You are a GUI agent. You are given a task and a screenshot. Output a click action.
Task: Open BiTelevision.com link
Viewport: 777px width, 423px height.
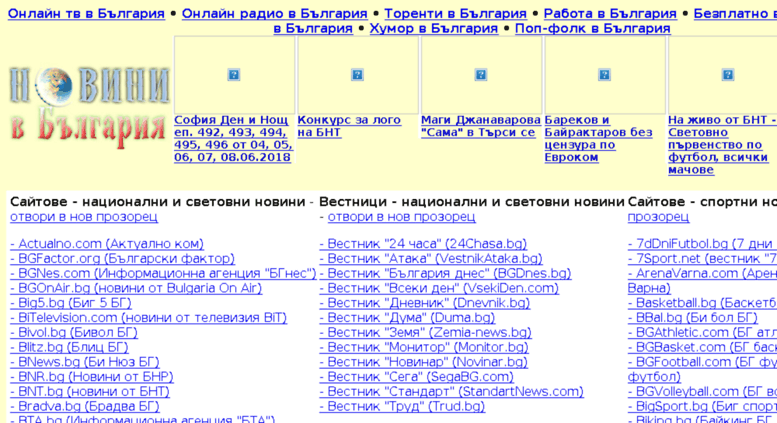click(x=148, y=317)
